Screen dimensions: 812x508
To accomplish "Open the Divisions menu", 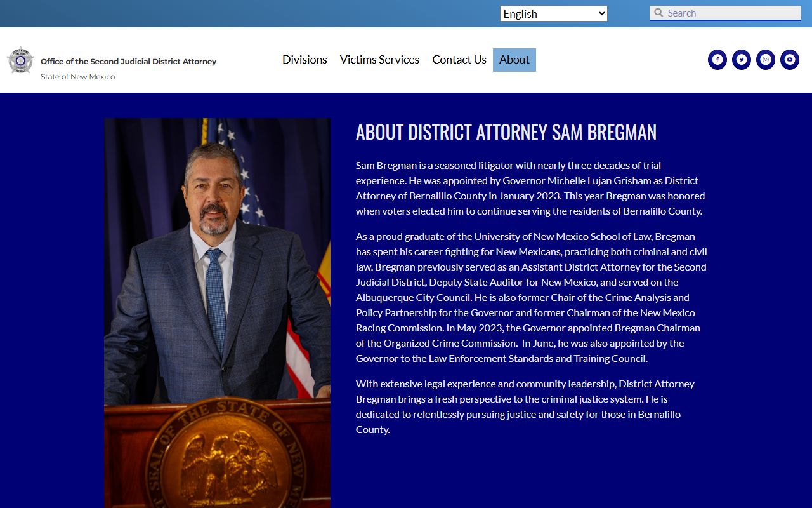I will tap(304, 60).
